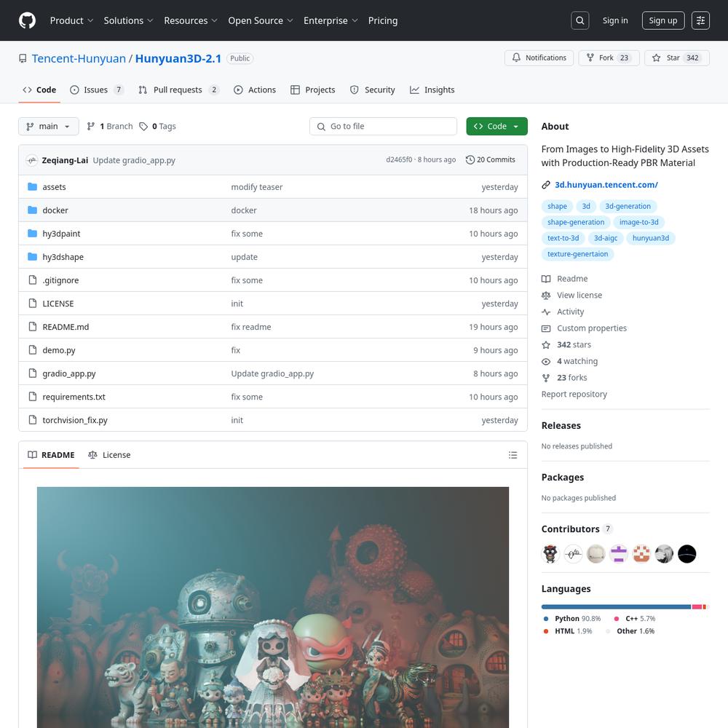This screenshot has width=728, height=728.
Task: Open the Actions tab
Action: tap(254, 90)
